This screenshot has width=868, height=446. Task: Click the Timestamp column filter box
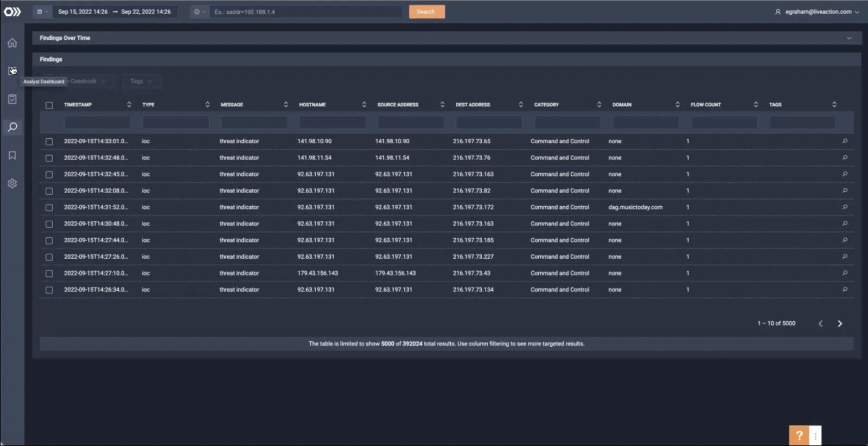[x=97, y=123]
